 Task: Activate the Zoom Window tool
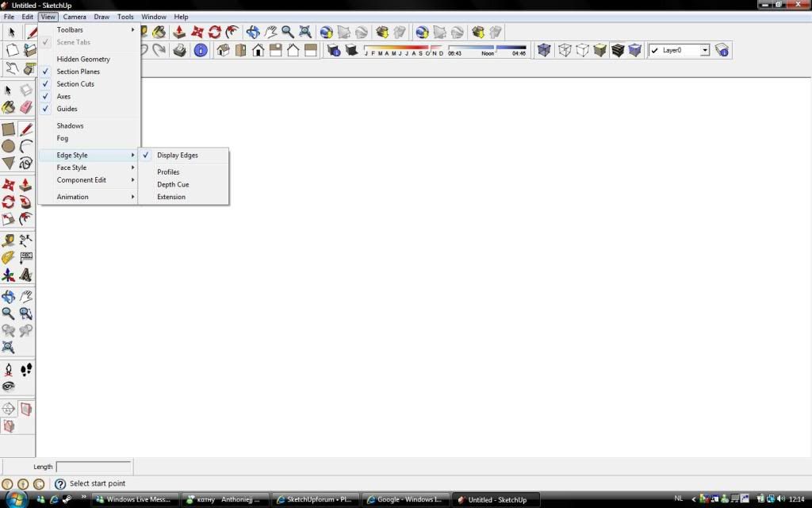[x=26, y=313]
